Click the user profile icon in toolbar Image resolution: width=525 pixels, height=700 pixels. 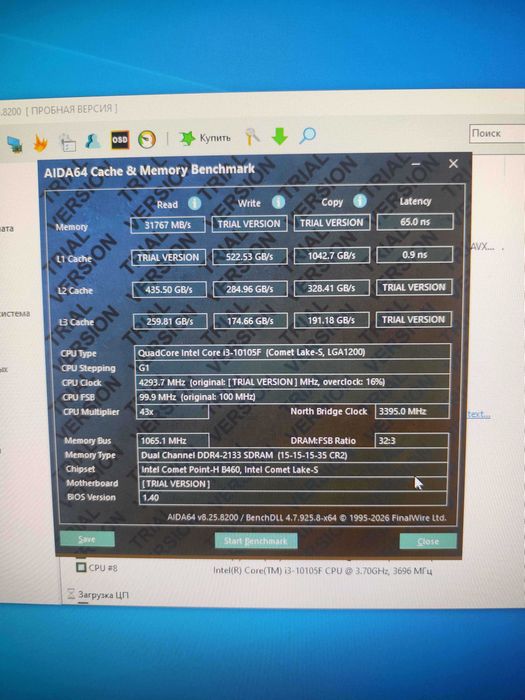coord(93,141)
